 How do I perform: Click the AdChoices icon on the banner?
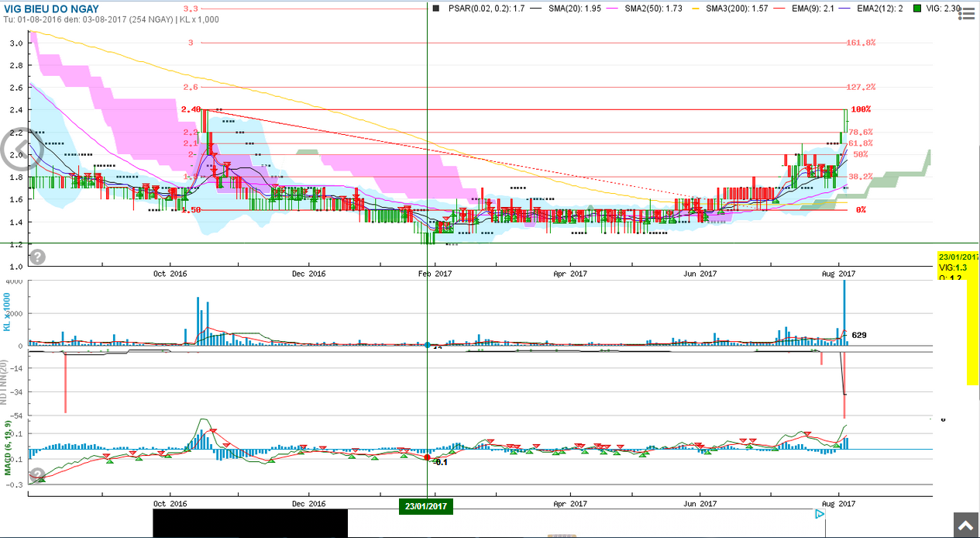pyautogui.click(x=819, y=514)
